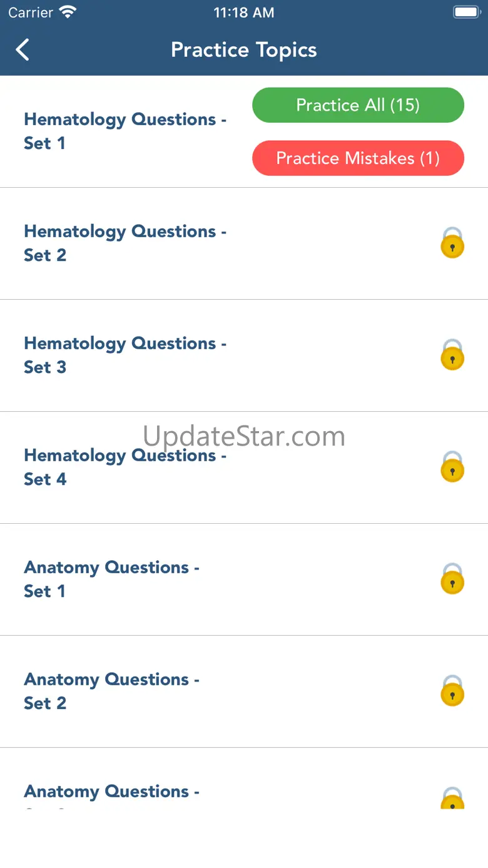Image resolution: width=488 pixels, height=868 pixels.
Task: Tap the battery indicator icon
Action: click(465, 13)
